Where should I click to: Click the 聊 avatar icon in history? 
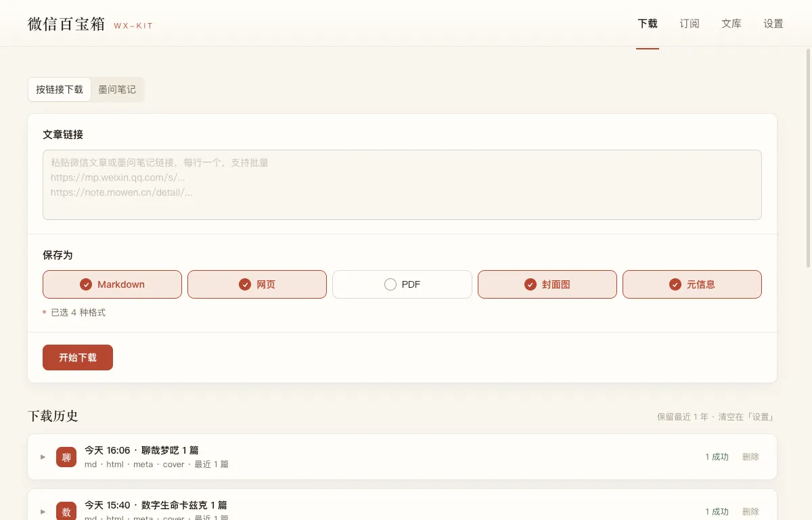(x=66, y=457)
